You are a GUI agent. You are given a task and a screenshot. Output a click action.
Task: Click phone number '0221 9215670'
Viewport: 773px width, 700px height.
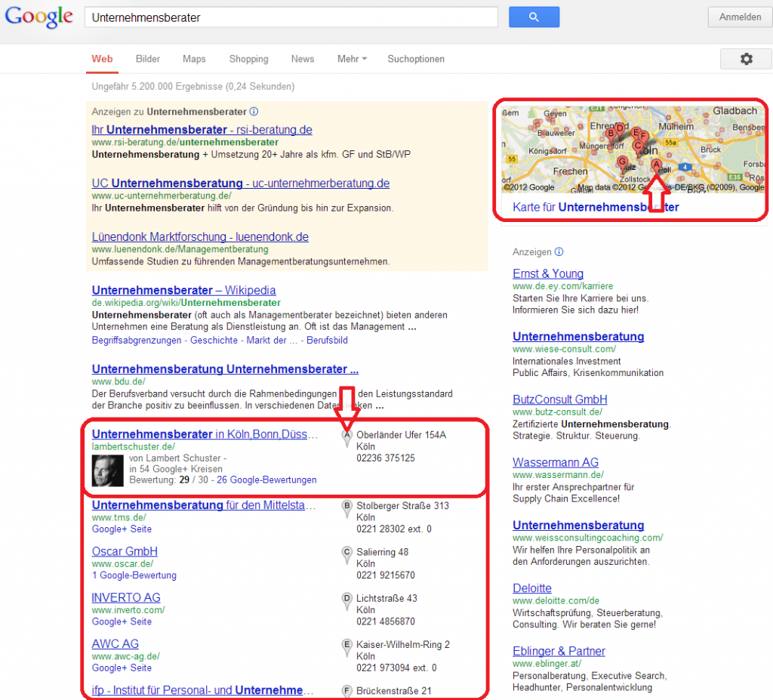tap(386, 575)
